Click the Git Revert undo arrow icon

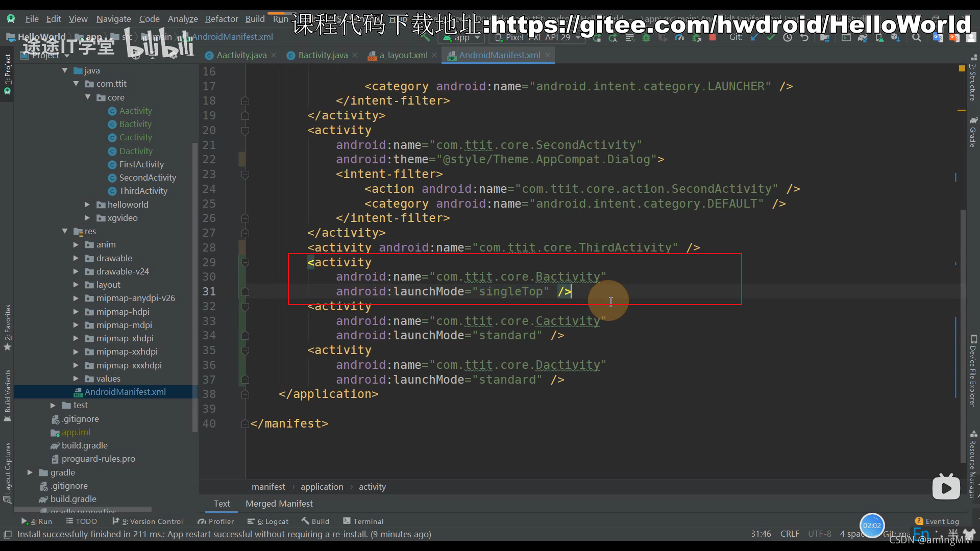[804, 38]
